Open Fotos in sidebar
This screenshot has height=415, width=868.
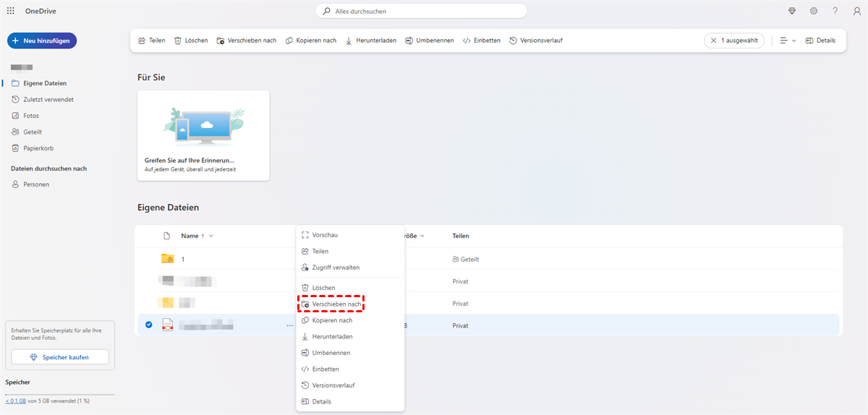tap(25, 116)
